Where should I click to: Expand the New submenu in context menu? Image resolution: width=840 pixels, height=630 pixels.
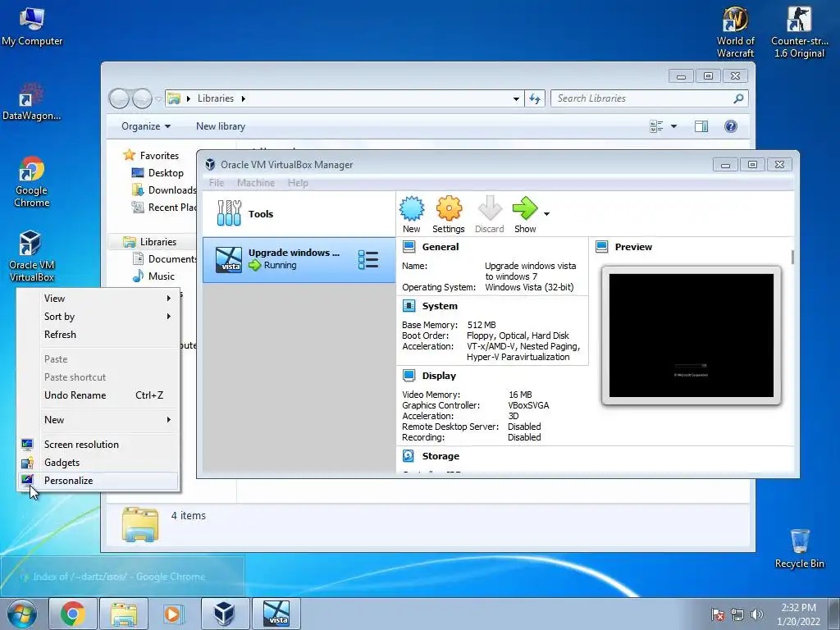tap(98, 419)
